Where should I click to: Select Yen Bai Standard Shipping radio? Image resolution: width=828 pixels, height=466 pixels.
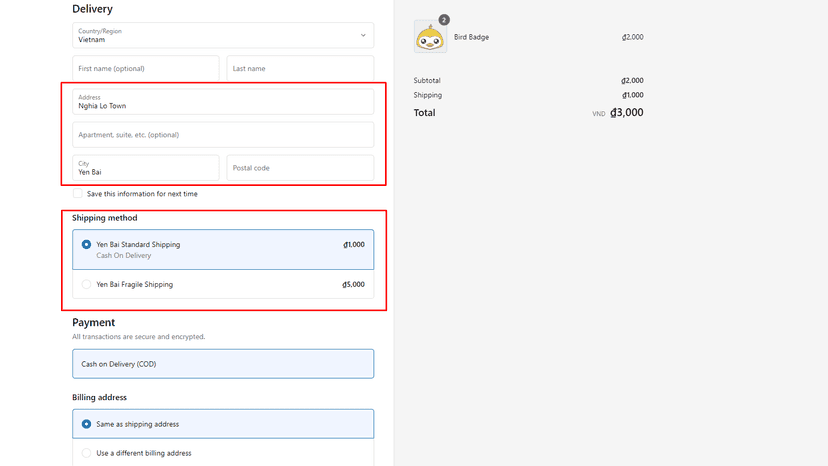(86, 245)
